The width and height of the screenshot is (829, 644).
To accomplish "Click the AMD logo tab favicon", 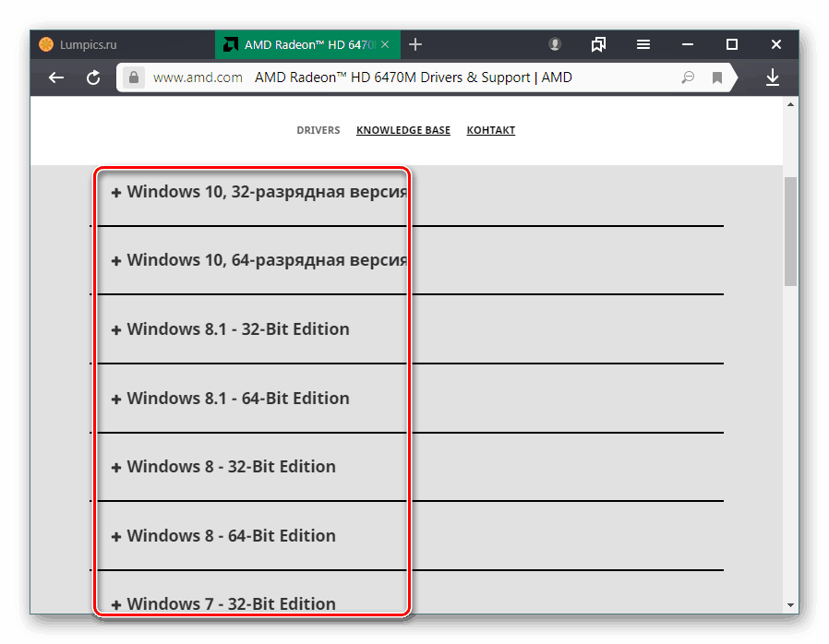I will pyautogui.click(x=230, y=44).
